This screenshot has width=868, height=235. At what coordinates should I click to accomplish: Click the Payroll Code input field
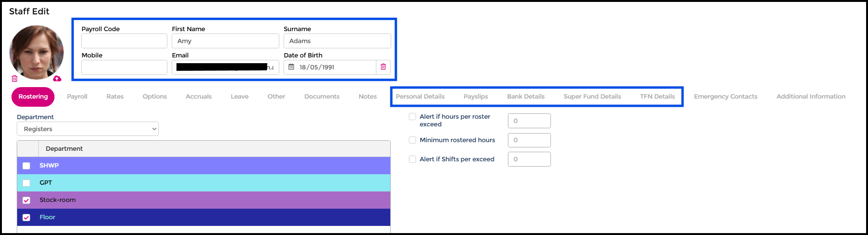[x=124, y=41]
